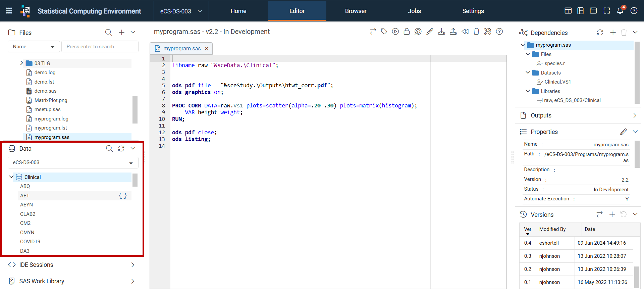Click the download icon in editor toolbar

tap(441, 32)
